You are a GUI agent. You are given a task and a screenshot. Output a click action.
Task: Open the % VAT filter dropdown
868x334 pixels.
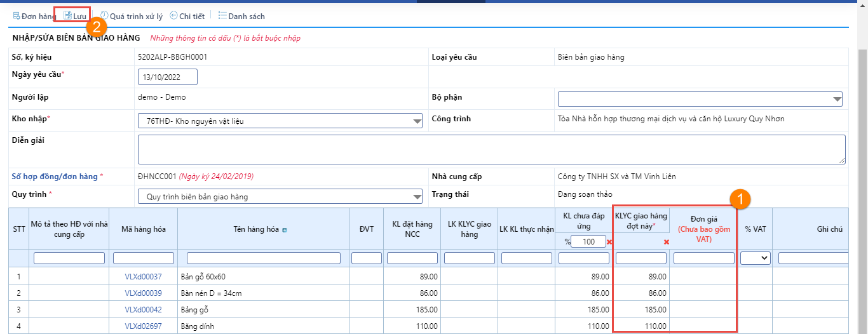(x=756, y=258)
